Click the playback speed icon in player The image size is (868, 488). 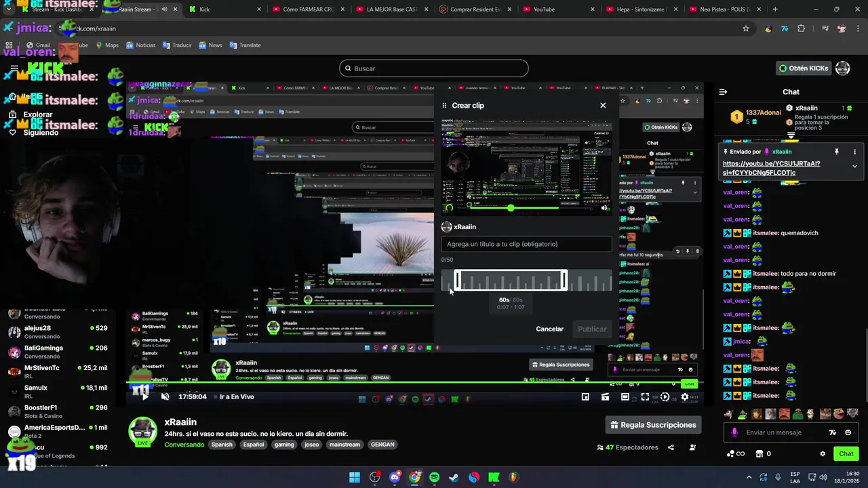[665, 396]
